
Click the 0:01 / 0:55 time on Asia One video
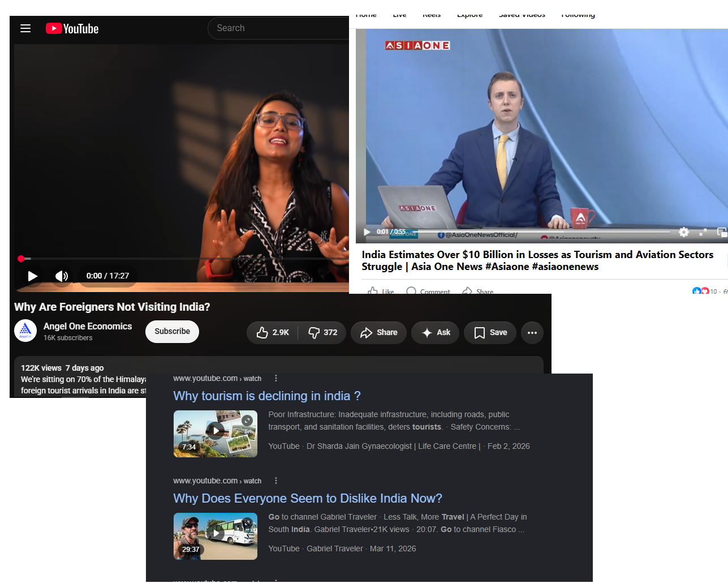pyautogui.click(x=391, y=232)
